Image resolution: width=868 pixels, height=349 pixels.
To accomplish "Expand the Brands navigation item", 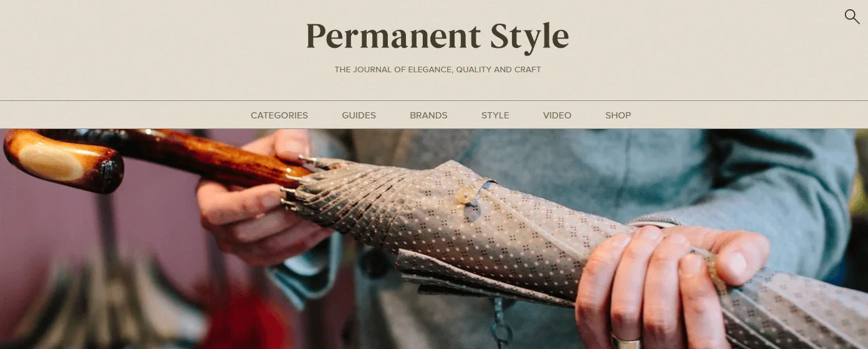I will coord(428,115).
